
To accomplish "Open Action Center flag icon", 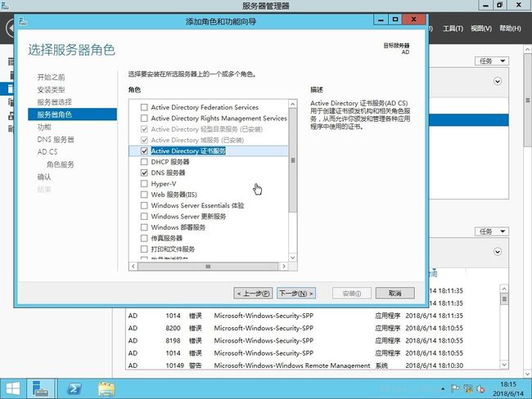I will tap(454, 389).
